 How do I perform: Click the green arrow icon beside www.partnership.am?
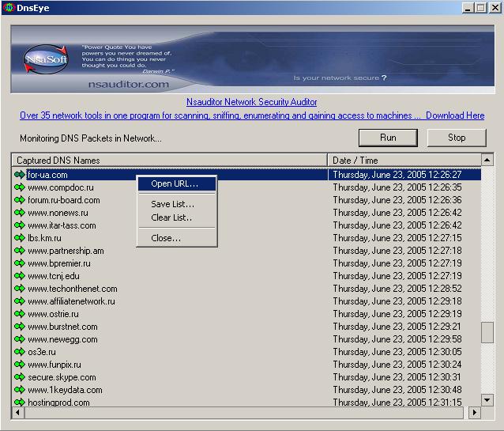pyautogui.click(x=20, y=251)
